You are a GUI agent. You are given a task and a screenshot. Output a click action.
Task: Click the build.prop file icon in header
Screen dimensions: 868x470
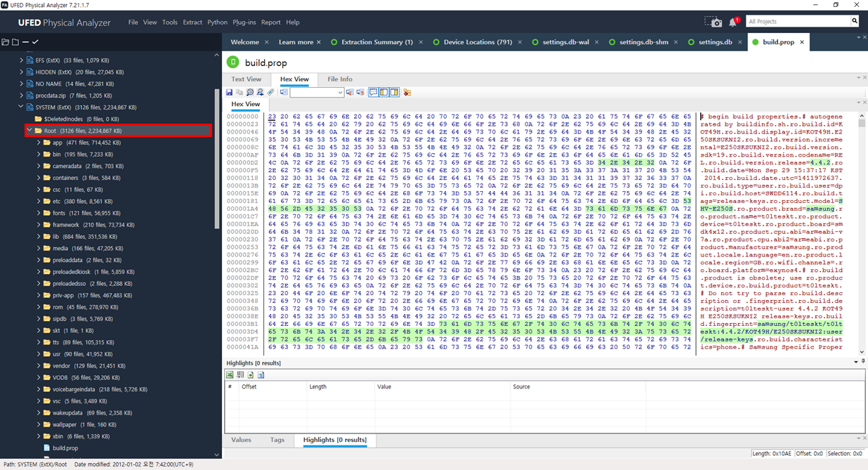[233, 63]
